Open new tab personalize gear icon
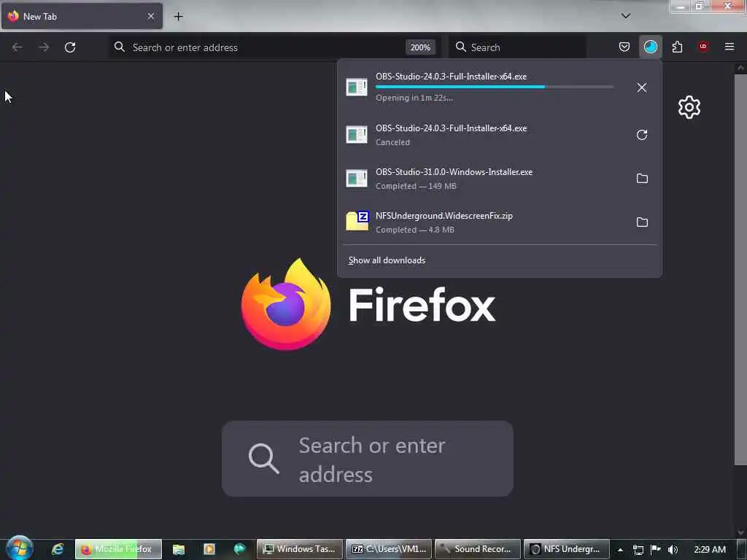Image resolution: width=747 pixels, height=560 pixels. tap(689, 107)
